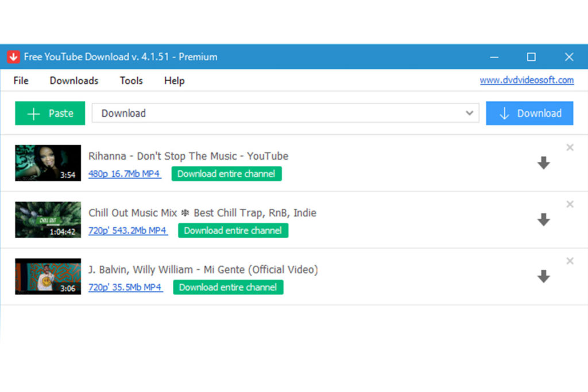Viewport: 588px width, 392px height.
Task: Close the Free YouTube Download window
Action: (x=569, y=57)
